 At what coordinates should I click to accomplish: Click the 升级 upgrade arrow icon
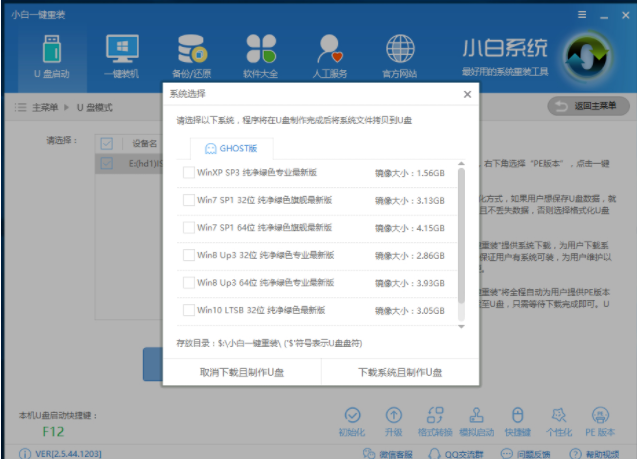pyautogui.click(x=393, y=415)
